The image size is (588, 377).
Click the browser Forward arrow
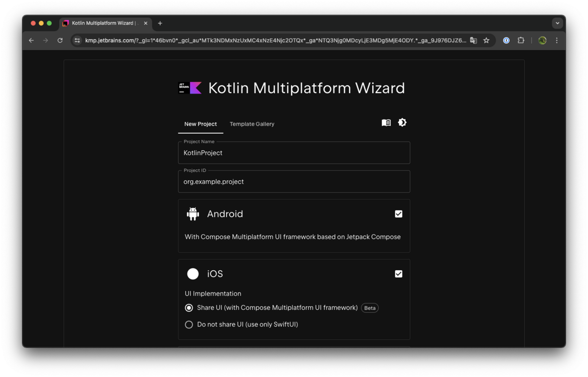[x=46, y=41]
